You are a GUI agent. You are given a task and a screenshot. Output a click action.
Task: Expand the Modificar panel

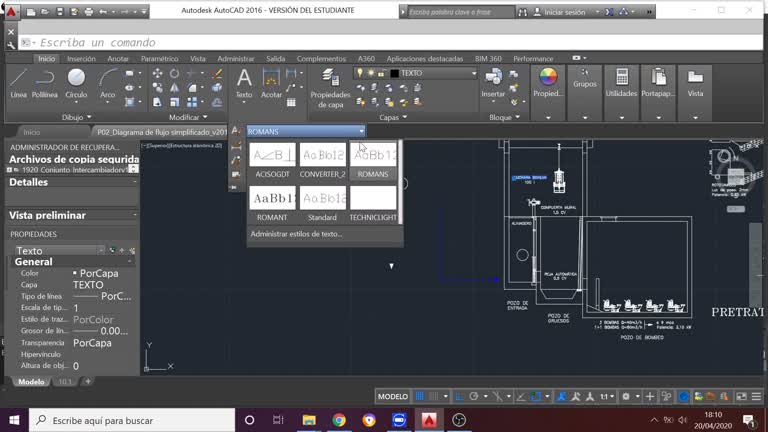click(x=188, y=117)
